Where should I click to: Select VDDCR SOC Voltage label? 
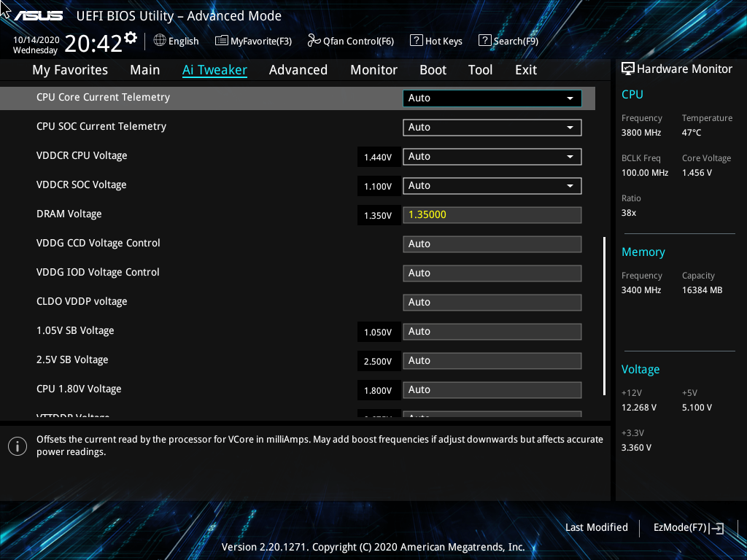tap(82, 184)
